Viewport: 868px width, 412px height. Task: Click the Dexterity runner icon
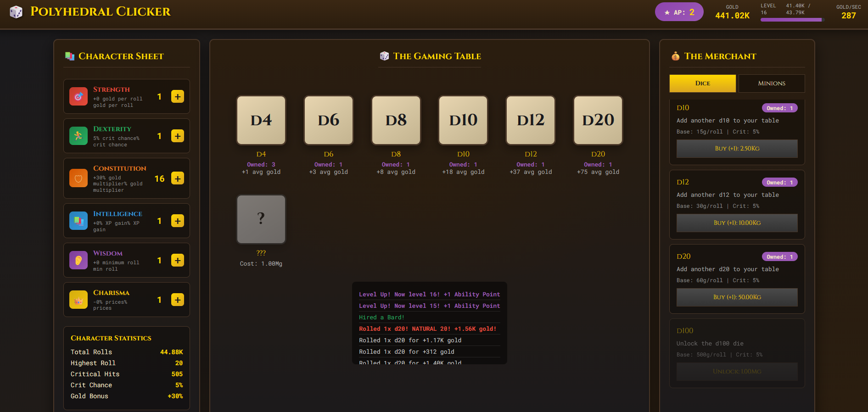[x=78, y=136]
